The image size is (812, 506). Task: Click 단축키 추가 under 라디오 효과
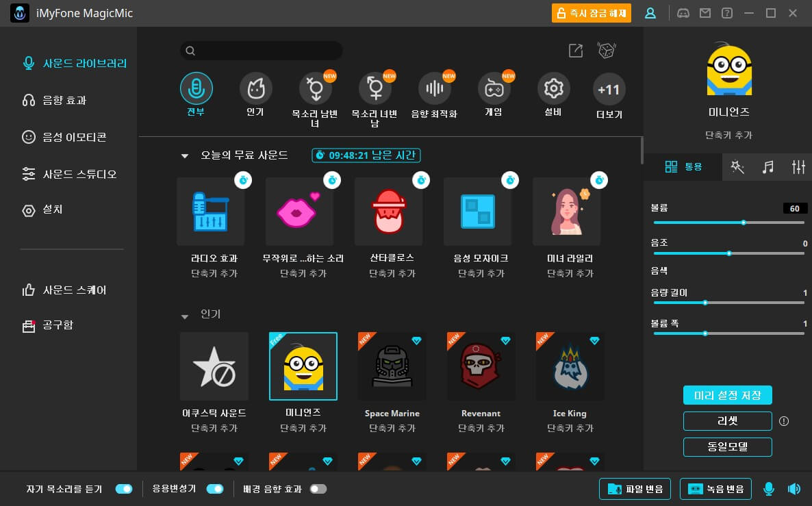214,273
